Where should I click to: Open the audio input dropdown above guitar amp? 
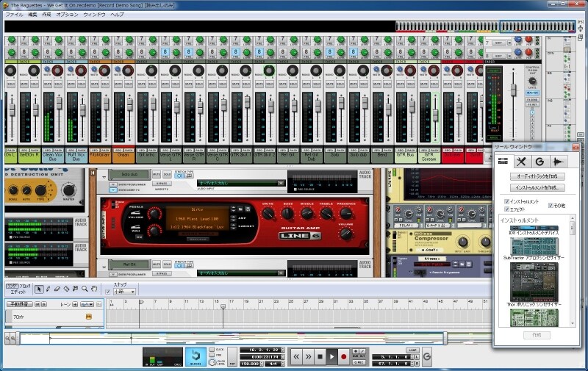(x=240, y=183)
